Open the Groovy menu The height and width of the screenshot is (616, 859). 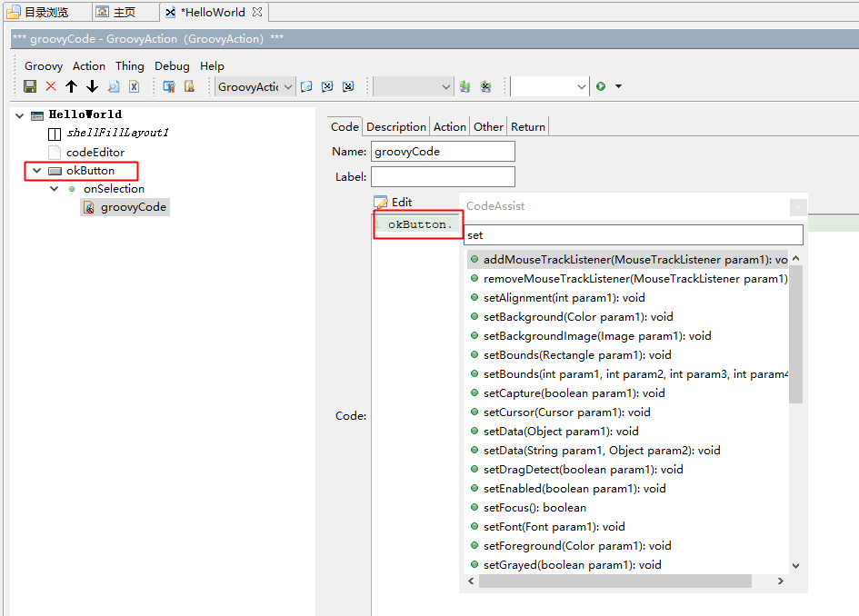(44, 66)
